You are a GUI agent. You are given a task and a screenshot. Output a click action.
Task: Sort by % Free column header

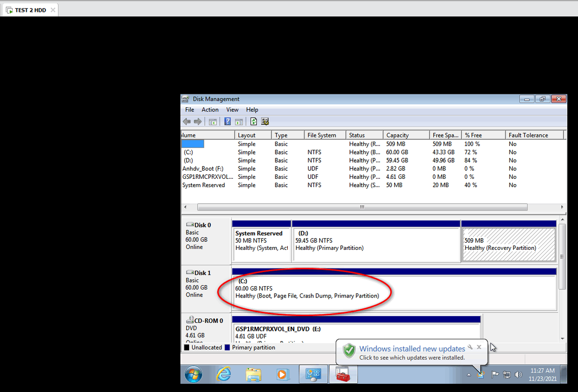pos(483,135)
